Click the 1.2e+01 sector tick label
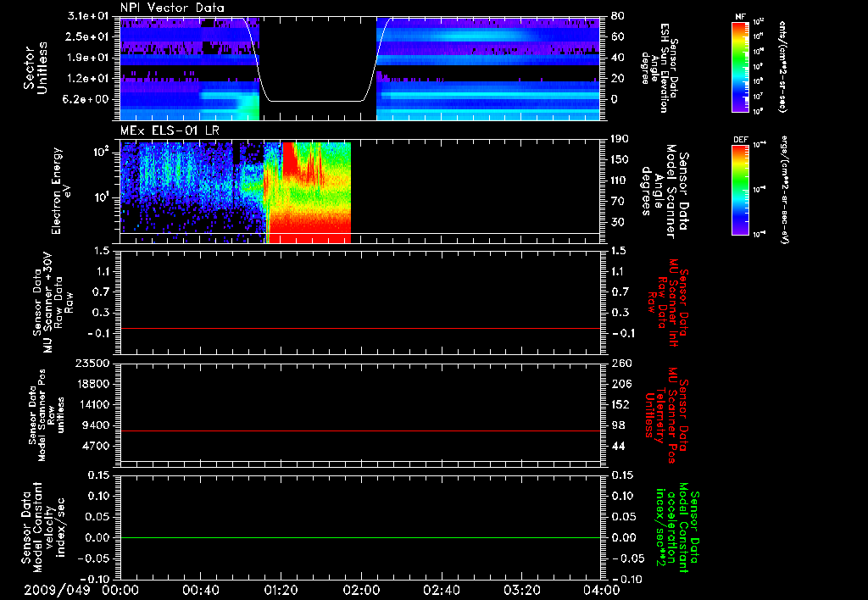868x600 pixels. [x=90, y=79]
